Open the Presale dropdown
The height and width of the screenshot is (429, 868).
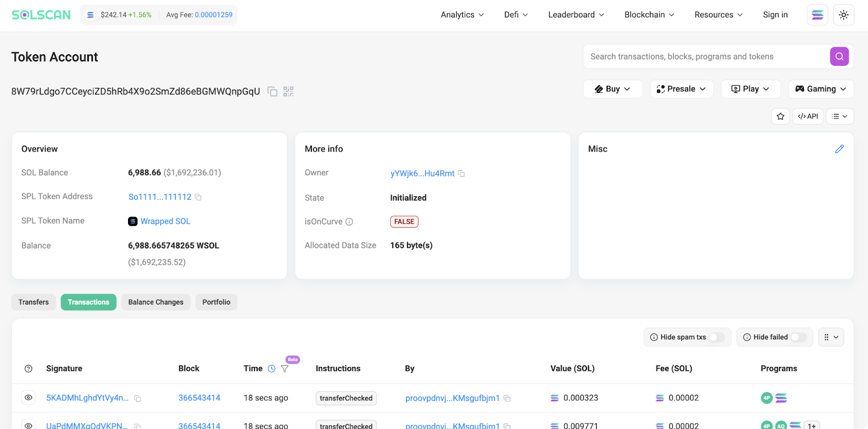(x=681, y=89)
